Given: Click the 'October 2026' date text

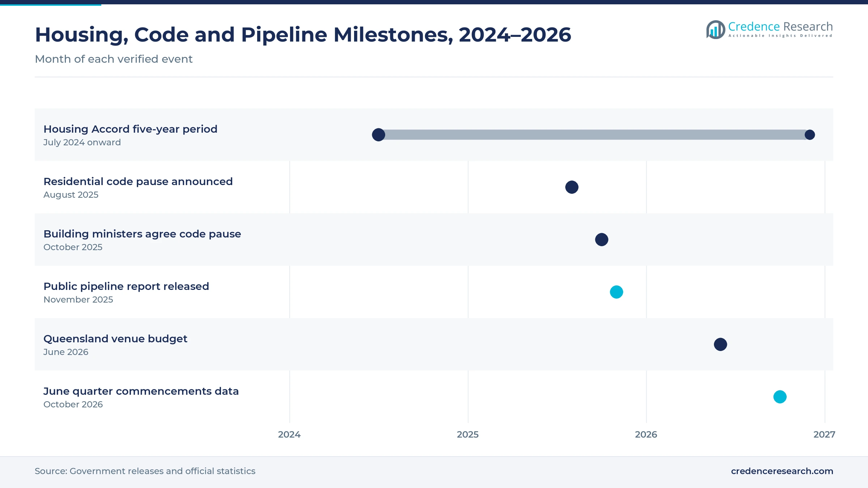Looking at the screenshot, I should click(73, 404).
